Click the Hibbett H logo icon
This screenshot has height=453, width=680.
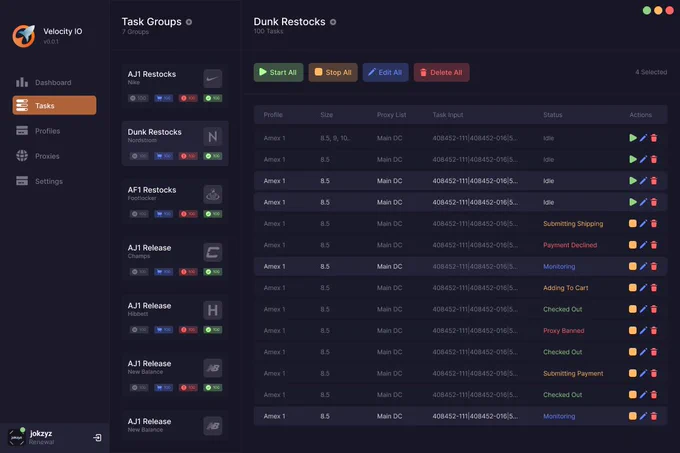[x=212, y=310]
